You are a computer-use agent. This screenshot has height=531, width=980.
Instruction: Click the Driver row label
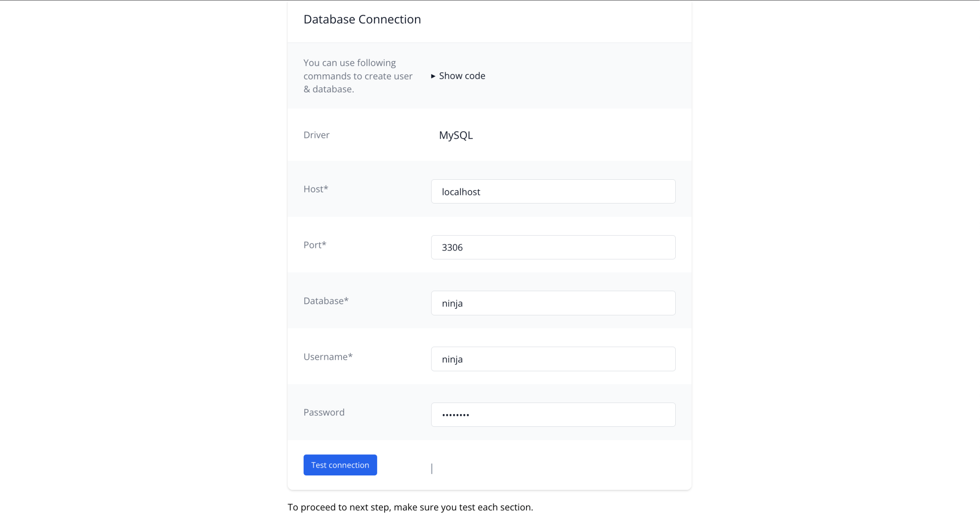point(316,135)
